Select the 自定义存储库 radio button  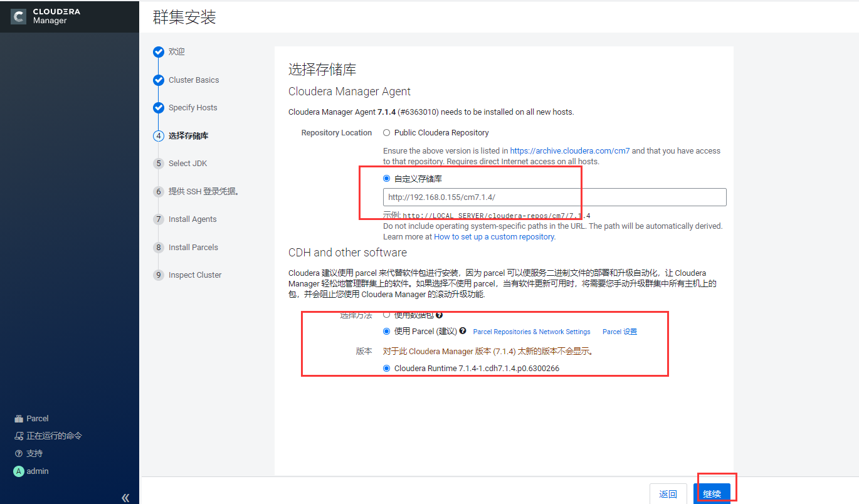tap(387, 179)
